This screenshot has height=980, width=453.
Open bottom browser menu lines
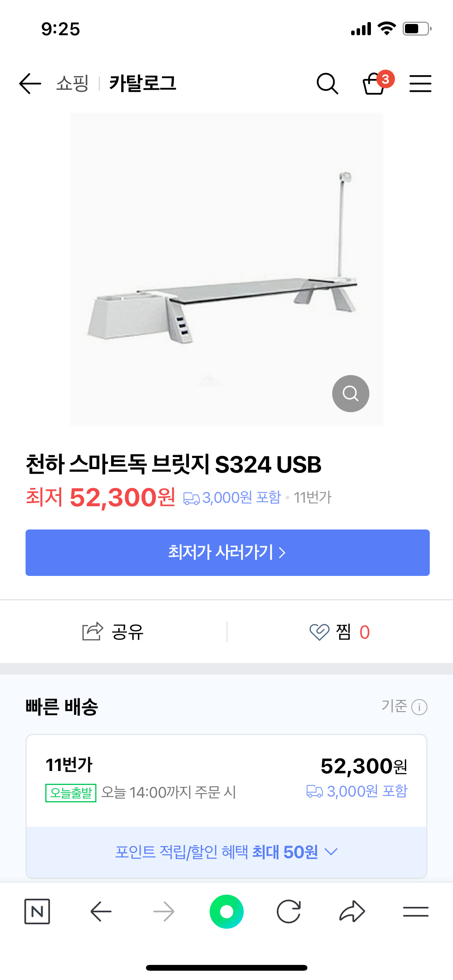pyautogui.click(x=415, y=911)
